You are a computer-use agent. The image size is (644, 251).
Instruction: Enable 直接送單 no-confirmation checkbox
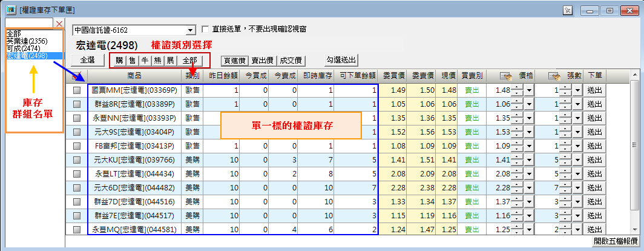205,29
